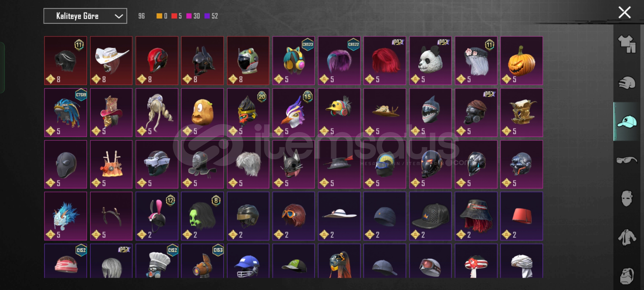Viewport: 644px width, 290px height.
Task: Open the outfits shirt category icon
Action: pyautogui.click(x=627, y=44)
